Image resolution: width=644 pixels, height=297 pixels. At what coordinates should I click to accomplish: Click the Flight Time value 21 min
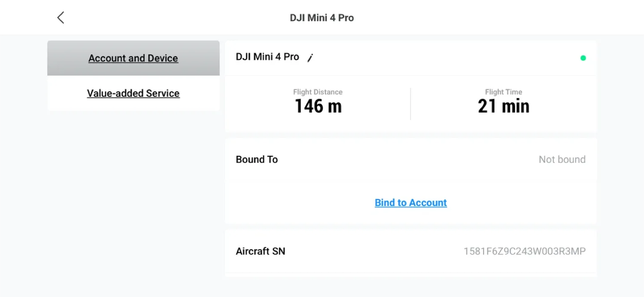click(504, 105)
